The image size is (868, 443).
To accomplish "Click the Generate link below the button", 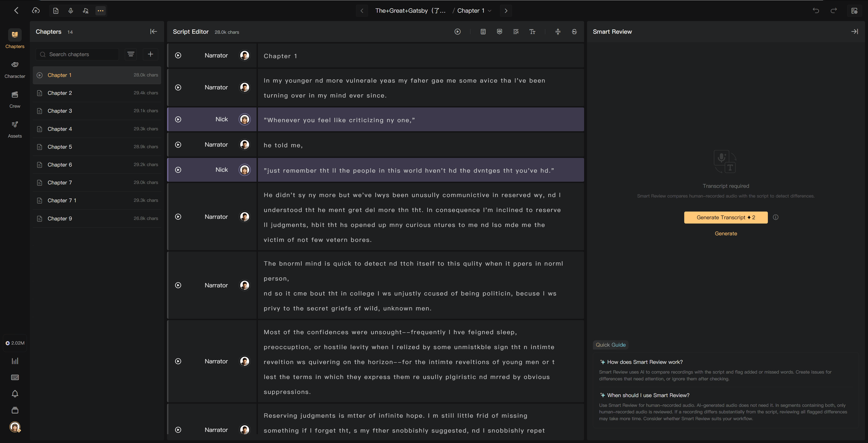I will click(x=726, y=233).
